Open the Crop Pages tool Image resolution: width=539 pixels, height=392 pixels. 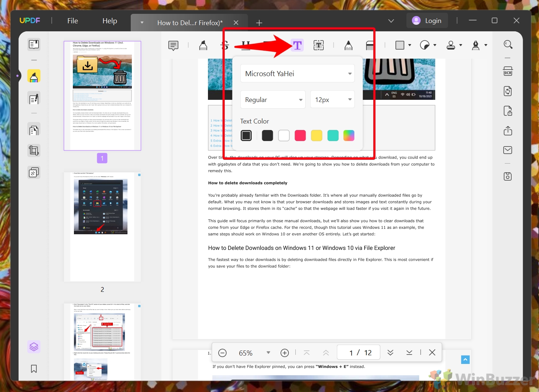click(34, 150)
